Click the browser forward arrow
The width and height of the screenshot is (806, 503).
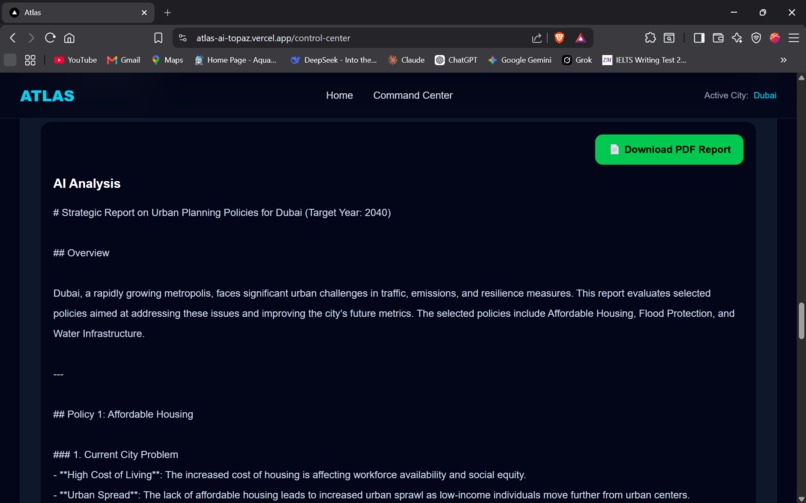[31, 38]
